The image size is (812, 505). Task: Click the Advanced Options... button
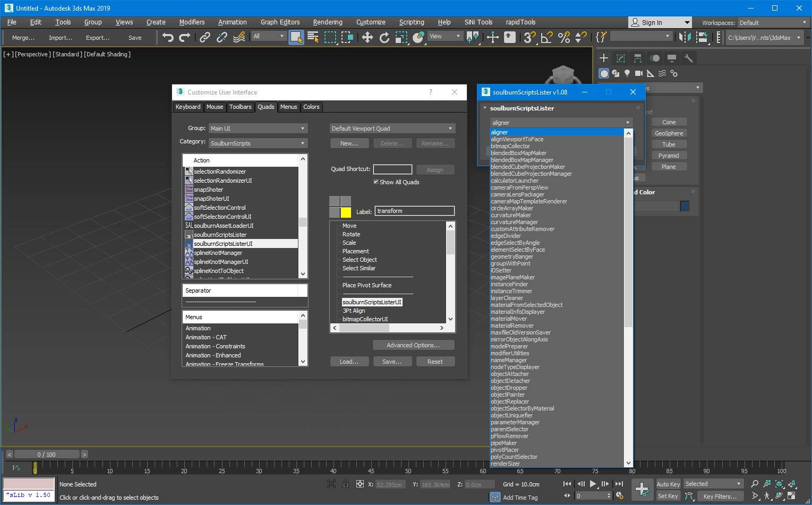(x=413, y=345)
